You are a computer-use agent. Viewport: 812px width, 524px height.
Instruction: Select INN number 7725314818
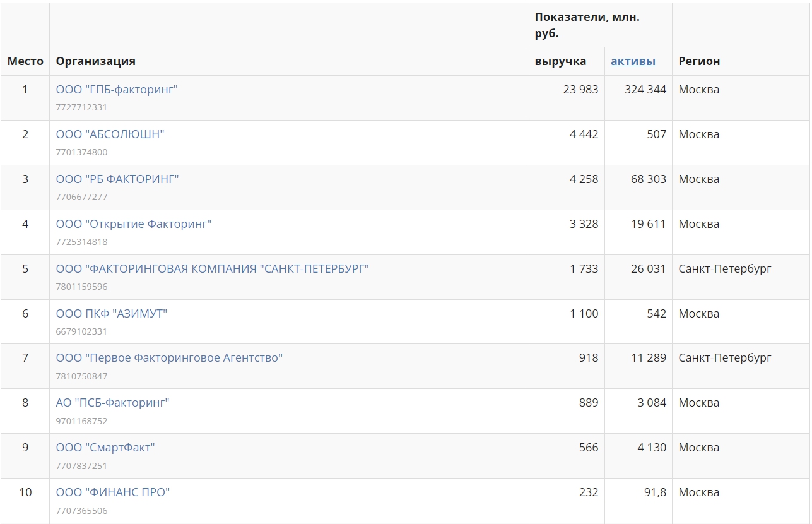pos(81,242)
